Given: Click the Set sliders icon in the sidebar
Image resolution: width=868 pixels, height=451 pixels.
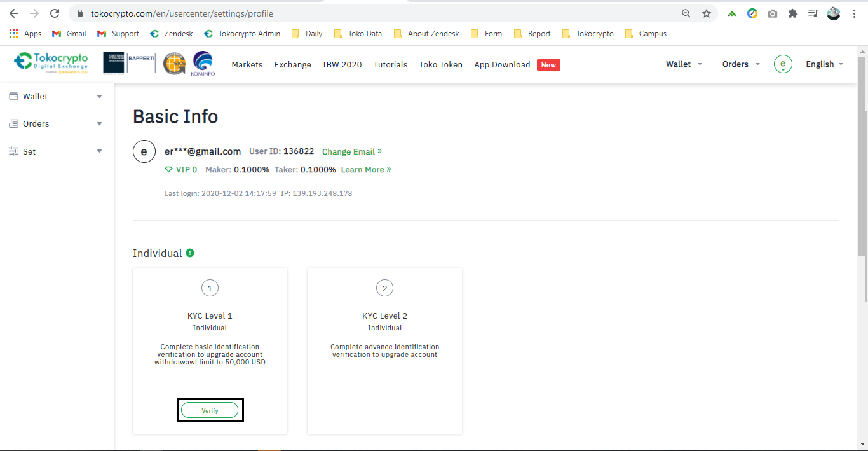Looking at the screenshot, I should (x=13, y=151).
